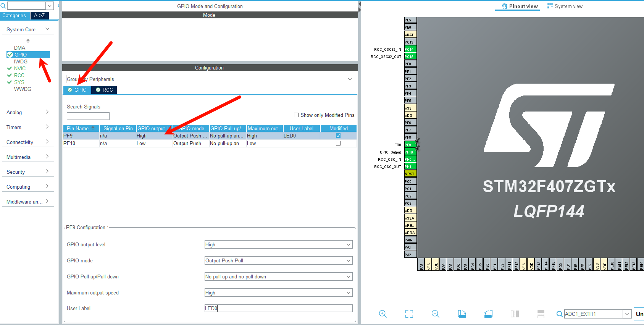Click the zoom in magnifier icon
The height and width of the screenshot is (325, 644).
pos(383,314)
